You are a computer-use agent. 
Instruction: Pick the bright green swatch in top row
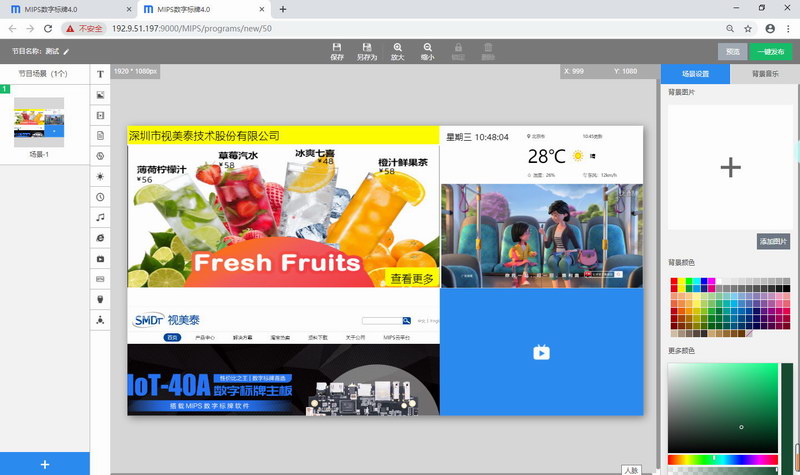[689, 281]
